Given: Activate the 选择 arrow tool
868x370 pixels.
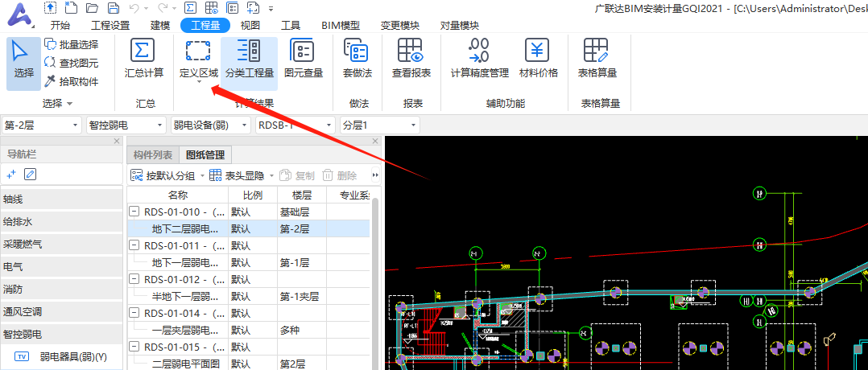Looking at the screenshot, I should [23, 64].
